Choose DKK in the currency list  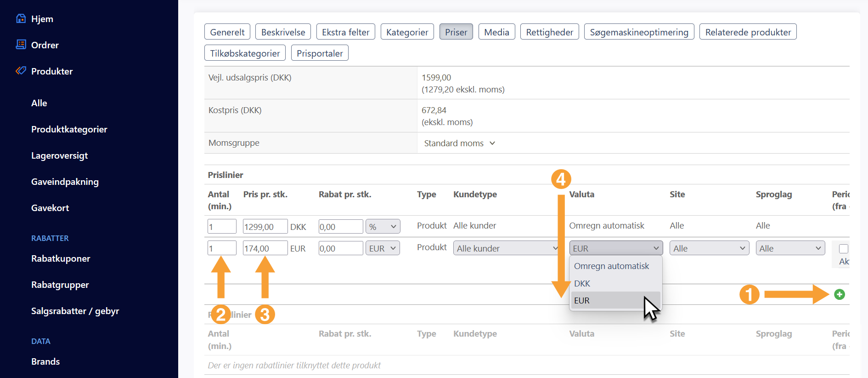(582, 283)
